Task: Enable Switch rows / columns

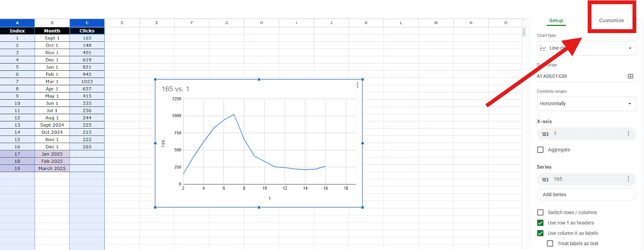Action: pos(540,212)
